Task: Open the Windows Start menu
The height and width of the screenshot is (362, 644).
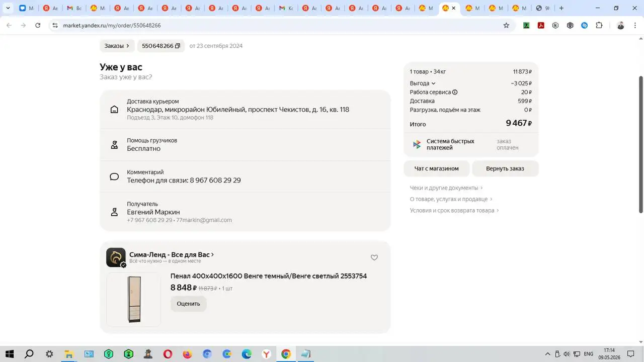Action: tap(9, 354)
